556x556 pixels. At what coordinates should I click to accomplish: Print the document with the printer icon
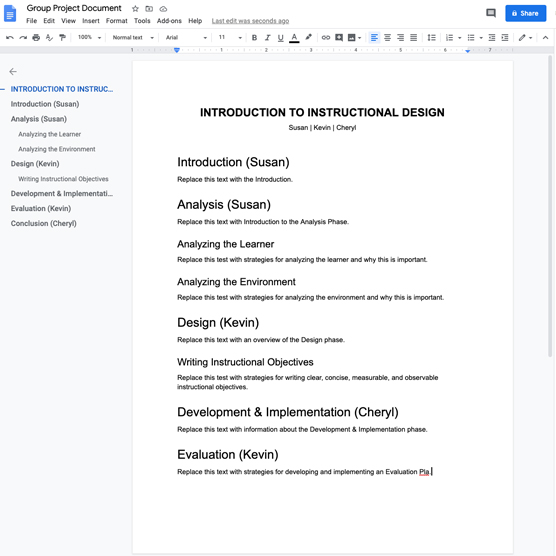pos(36,38)
